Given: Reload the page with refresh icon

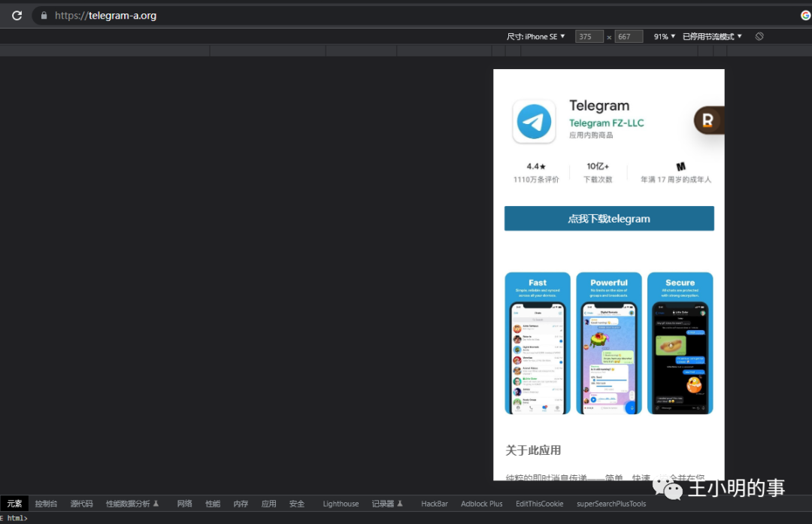Looking at the screenshot, I should point(17,16).
